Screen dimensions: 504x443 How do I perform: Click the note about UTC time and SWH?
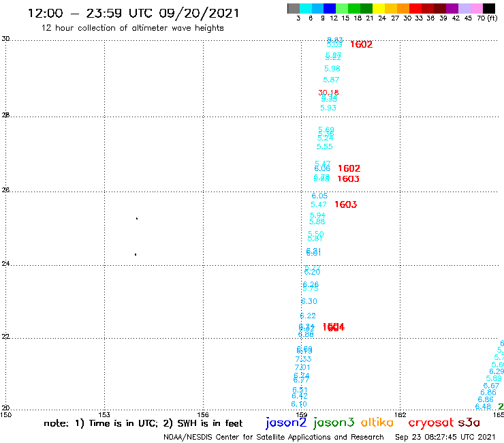(x=143, y=423)
